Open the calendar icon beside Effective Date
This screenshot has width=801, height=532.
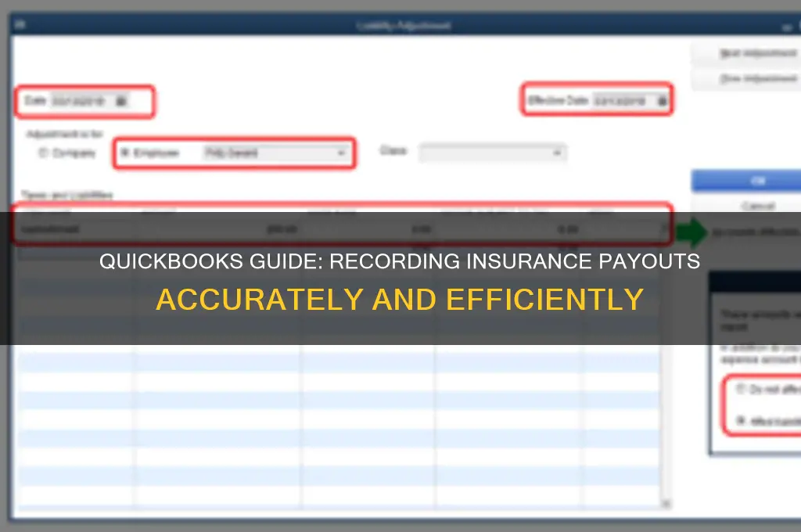tap(662, 101)
